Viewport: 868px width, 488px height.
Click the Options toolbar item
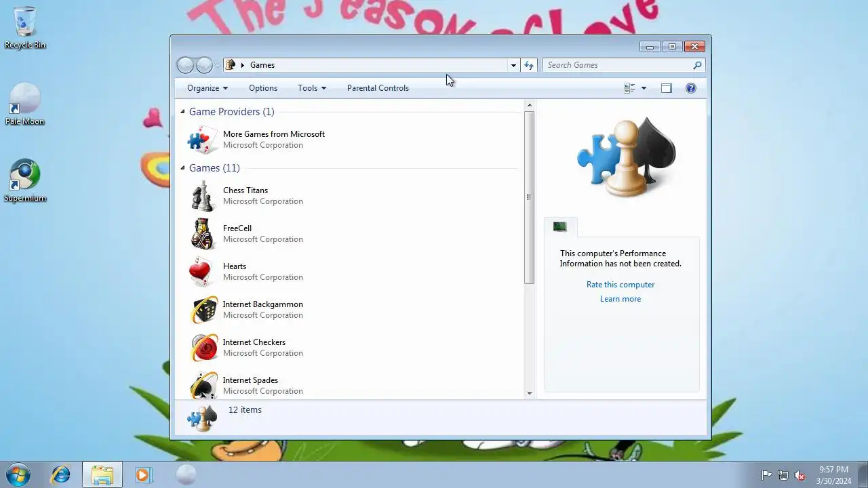[x=263, y=88]
